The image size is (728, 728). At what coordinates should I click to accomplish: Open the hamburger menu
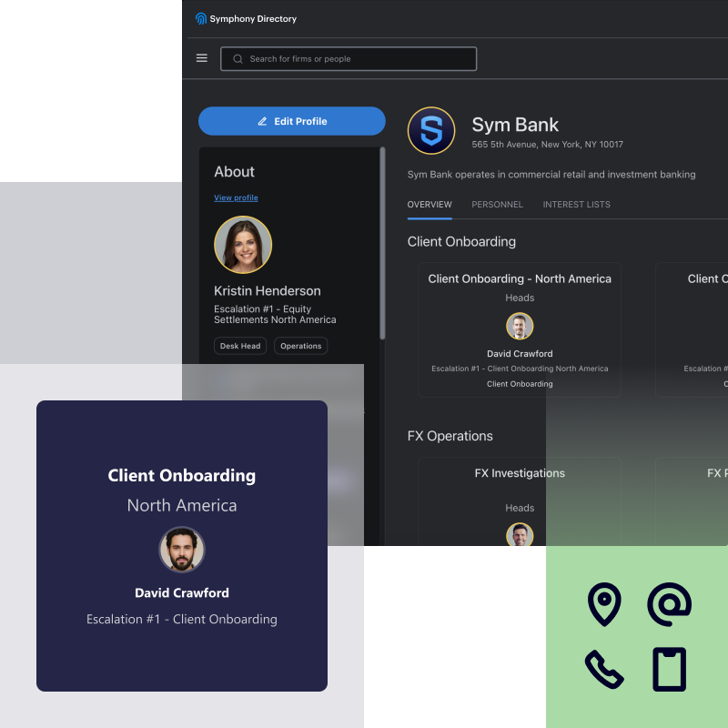(x=202, y=58)
